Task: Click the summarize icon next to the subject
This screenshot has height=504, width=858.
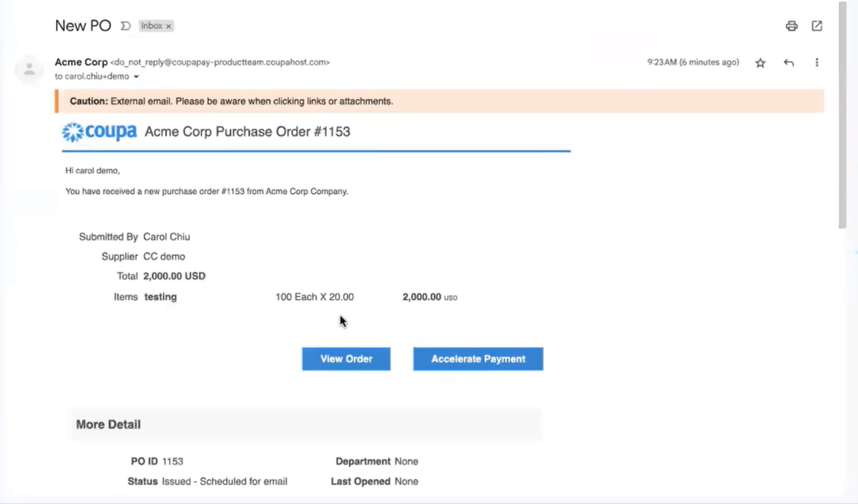Action: coord(125,26)
